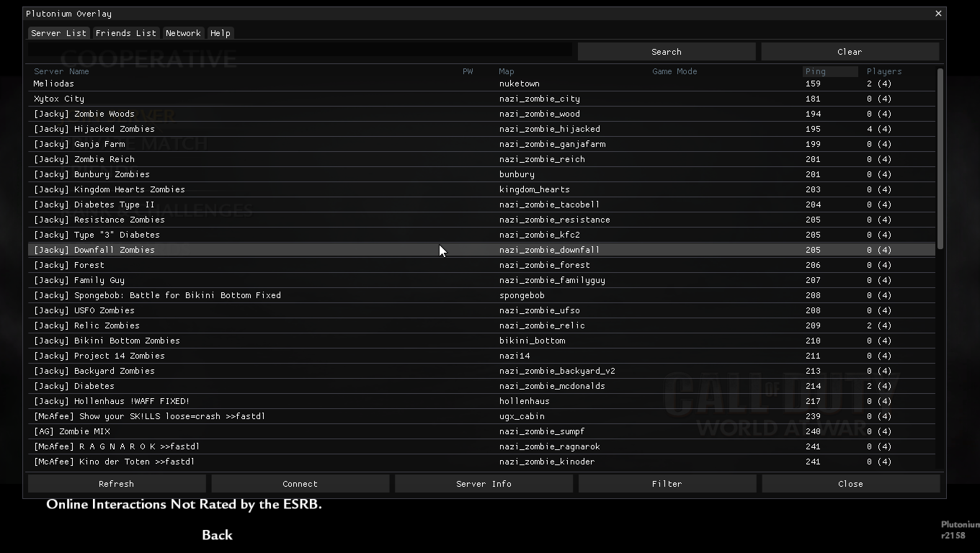Sort by PW column header
The height and width of the screenshot is (553, 980).
(468, 71)
